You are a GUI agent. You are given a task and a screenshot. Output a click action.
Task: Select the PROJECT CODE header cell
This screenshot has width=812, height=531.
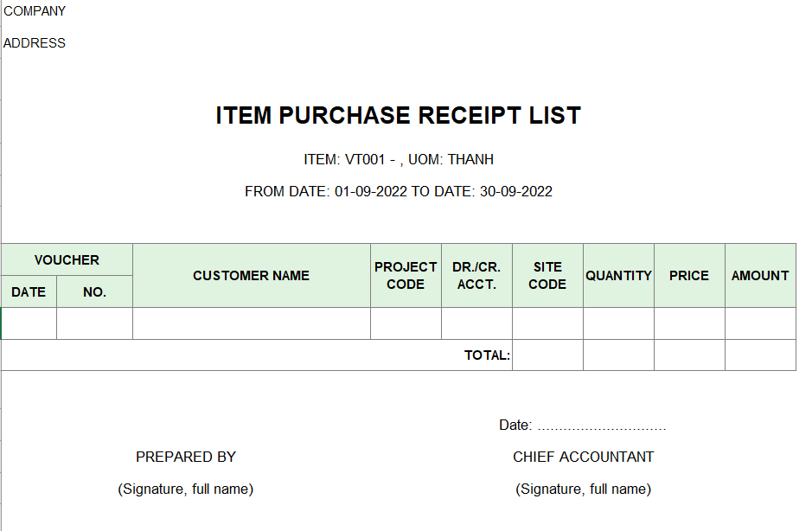click(x=406, y=276)
